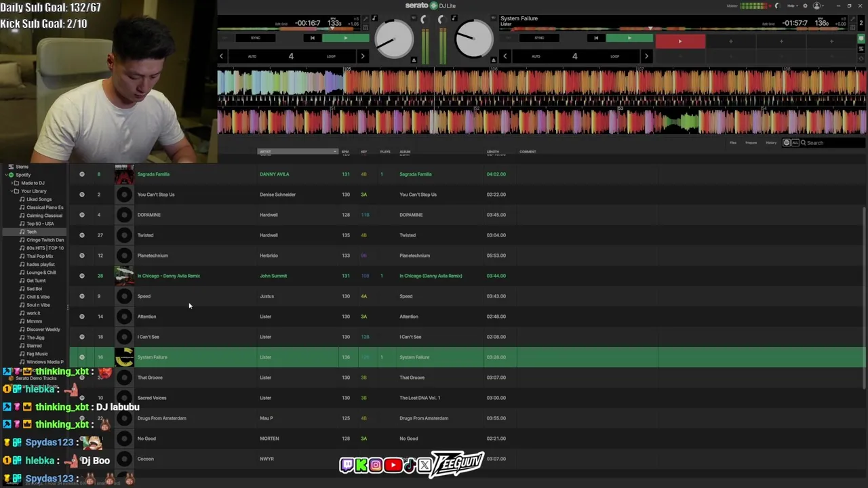
Task: Sort by BPM column header
Action: coord(345,152)
